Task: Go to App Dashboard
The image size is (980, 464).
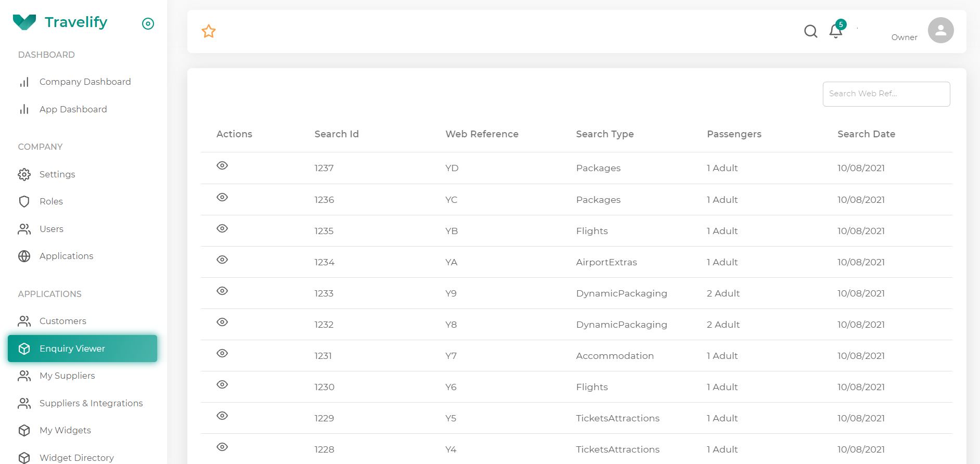Action: (73, 109)
